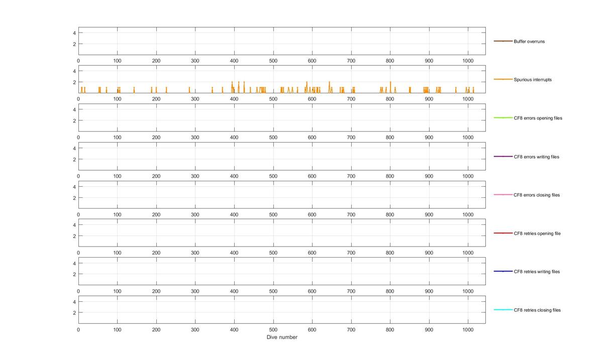The height and width of the screenshot is (364, 603).
Task: Click the "CF8 retries writing files" legend label
Action: click(537, 272)
